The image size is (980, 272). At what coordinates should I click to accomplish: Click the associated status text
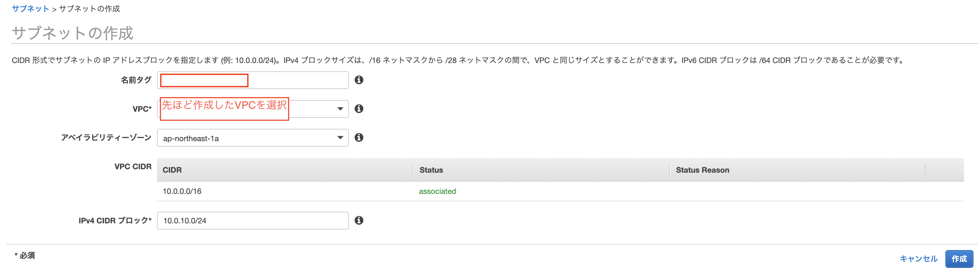pos(437,191)
